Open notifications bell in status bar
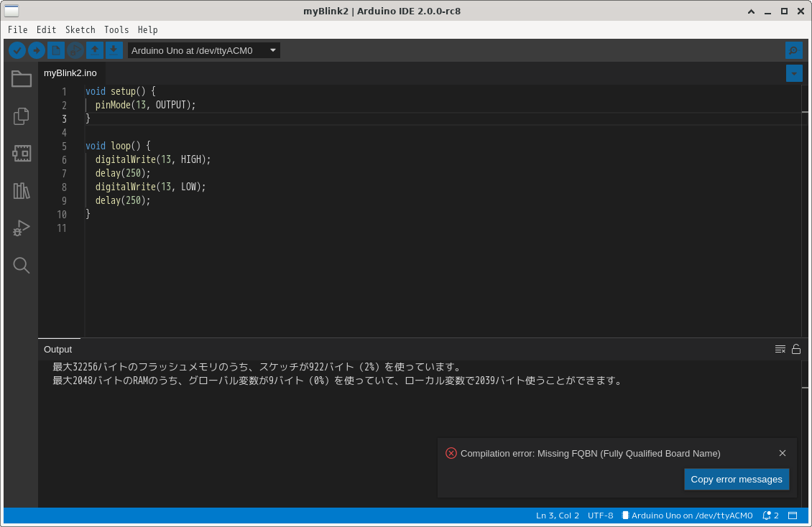This screenshot has width=812, height=527. [x=770, y=516]
